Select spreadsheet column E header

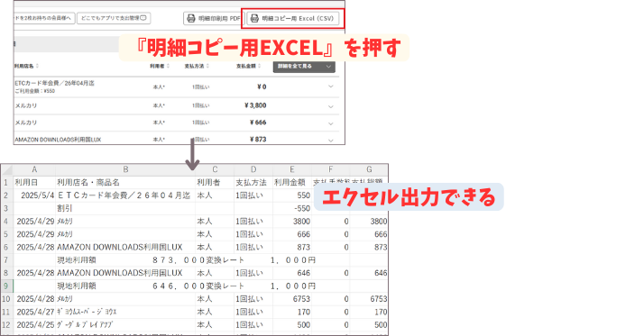tap(292, 169)
